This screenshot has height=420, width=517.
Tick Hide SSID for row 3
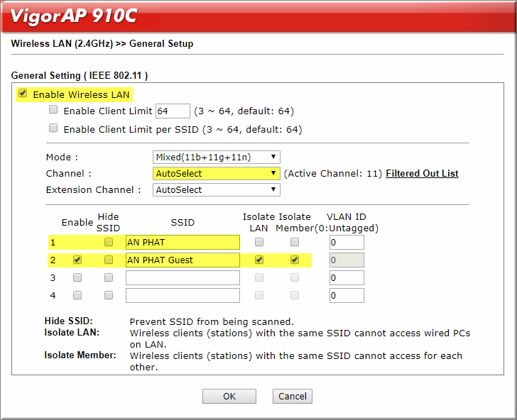click(109, 277)
